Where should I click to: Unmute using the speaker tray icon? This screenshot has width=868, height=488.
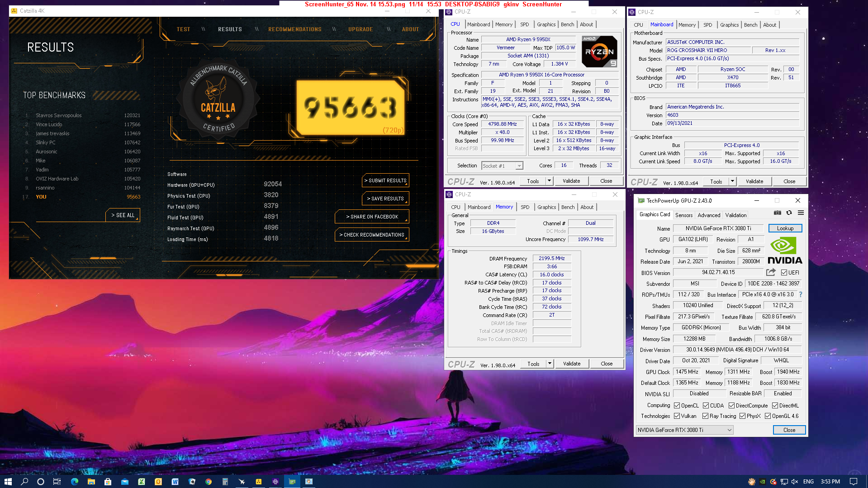(795, 482)
